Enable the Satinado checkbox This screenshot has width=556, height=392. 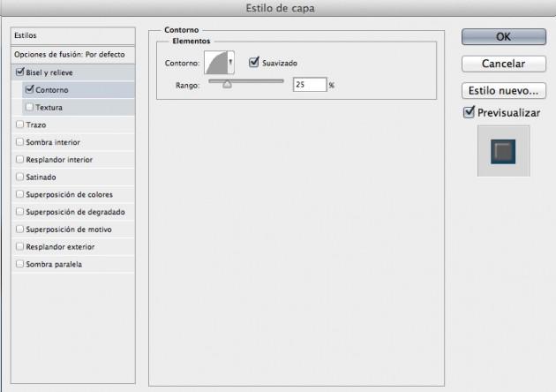click(x=19, y=177)
